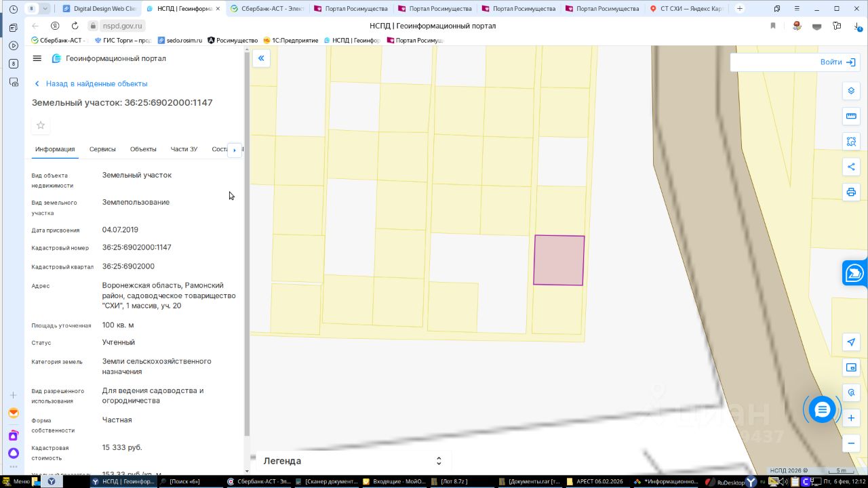868x488 pixels.
Task: Open Входящие - МойОфис taskbar window
Action: point(395,482)
